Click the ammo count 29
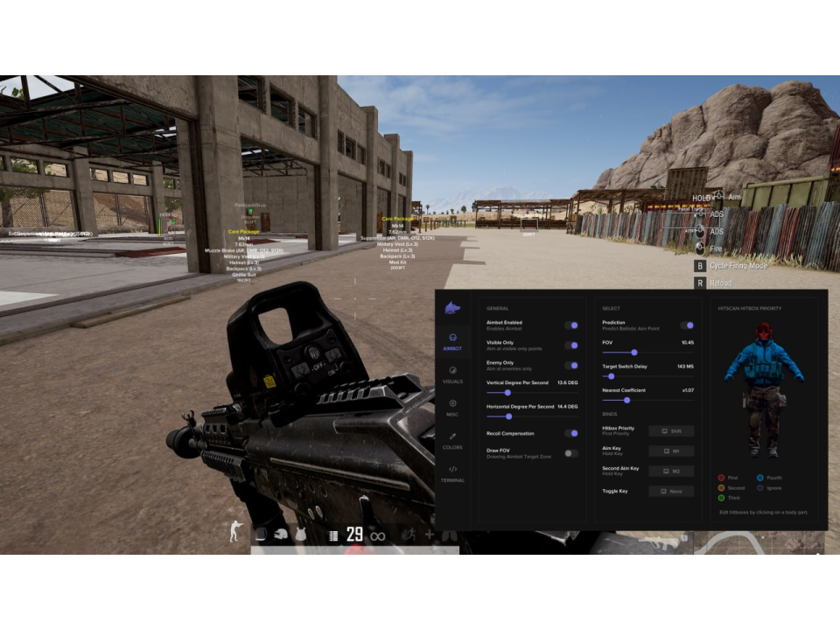840x630 pixels. coord(354,534)
